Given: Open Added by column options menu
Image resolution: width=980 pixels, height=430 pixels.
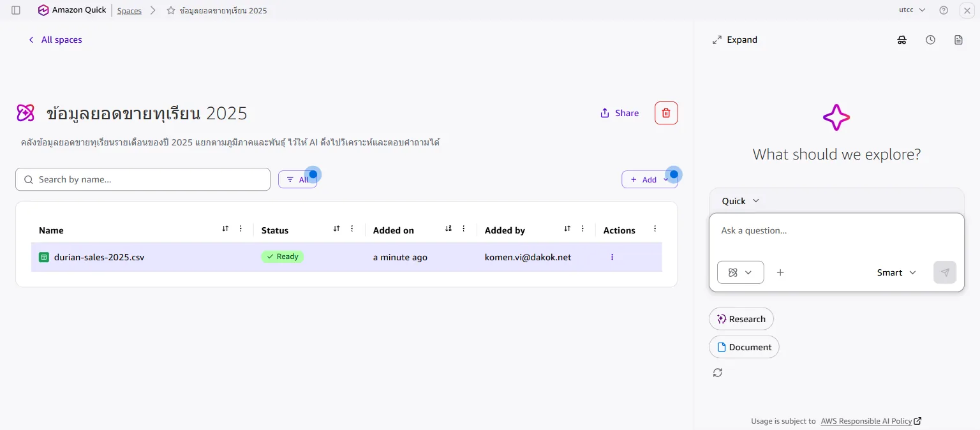Looking at the screenshot, I should click(x=583, y=229).
